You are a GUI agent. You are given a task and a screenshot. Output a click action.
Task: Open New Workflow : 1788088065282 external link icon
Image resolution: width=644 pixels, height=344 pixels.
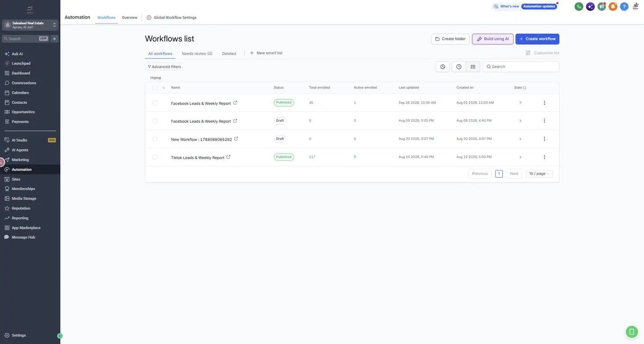(236, 139)
